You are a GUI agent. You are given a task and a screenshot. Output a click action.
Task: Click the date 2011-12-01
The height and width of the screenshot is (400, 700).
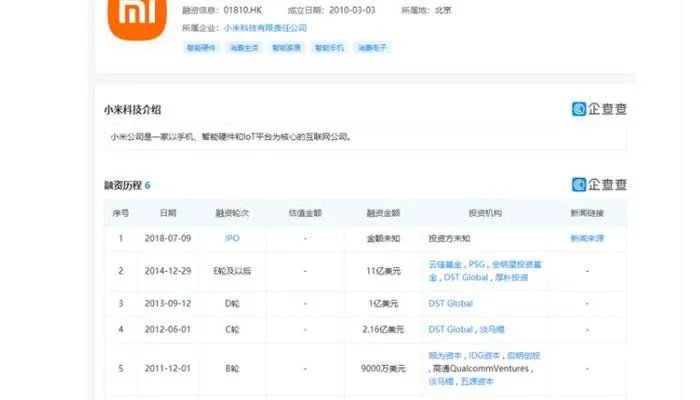click(168, 369)
